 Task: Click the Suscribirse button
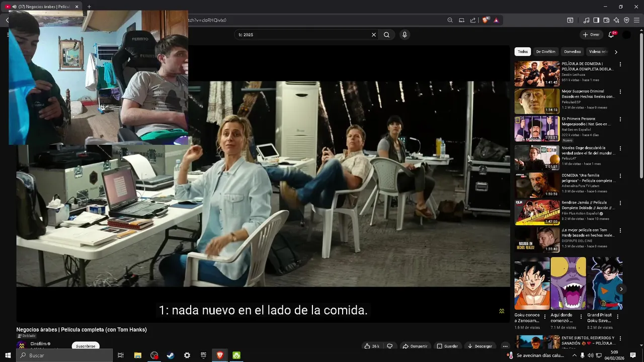[x=86, y=346]
